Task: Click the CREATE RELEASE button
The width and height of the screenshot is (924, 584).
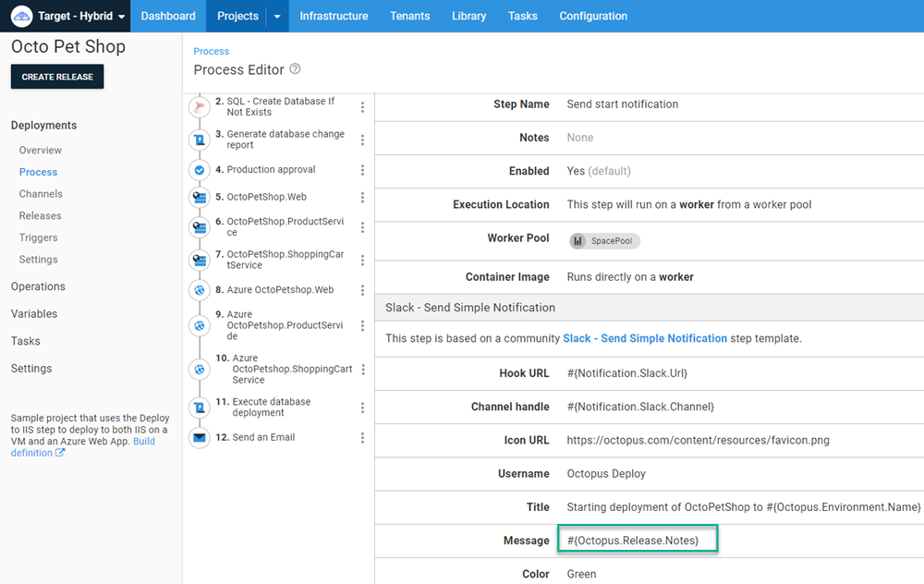Action: pos(56,77)
